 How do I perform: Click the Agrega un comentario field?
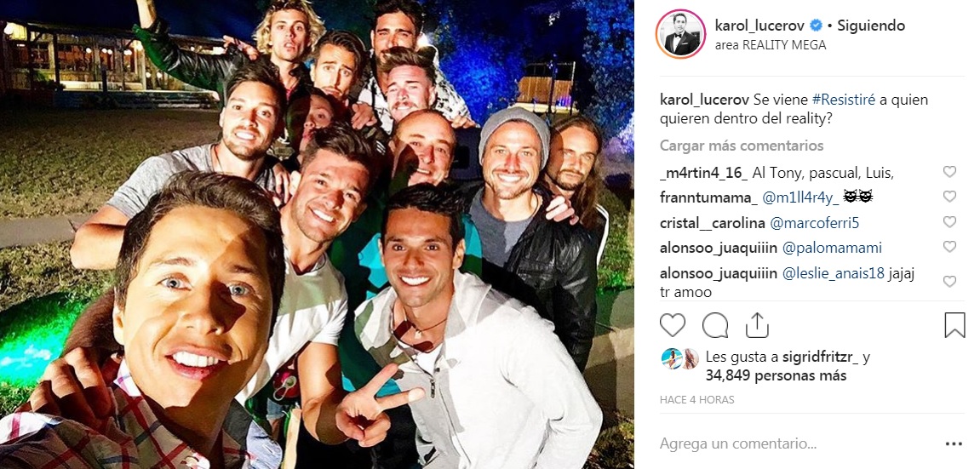click(794, 444)
